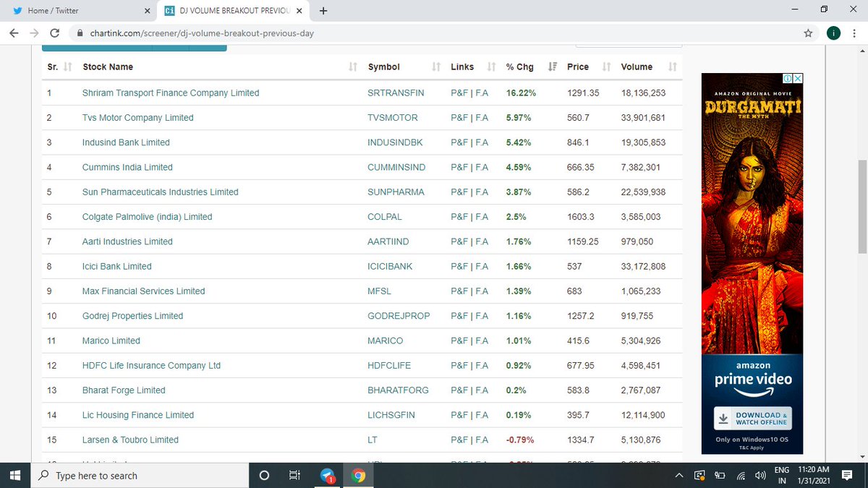
Task: Open P&F link for INDUSINDBK row
Action: point(459,142)
